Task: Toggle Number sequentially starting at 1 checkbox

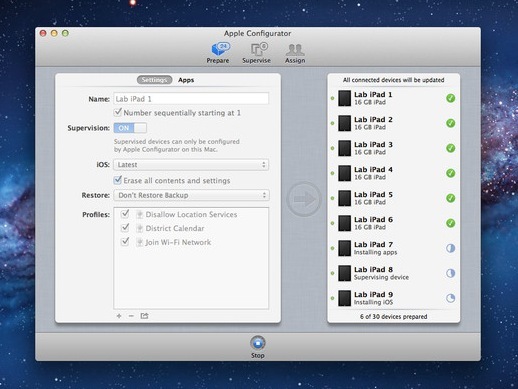Action: pos(118,112)
